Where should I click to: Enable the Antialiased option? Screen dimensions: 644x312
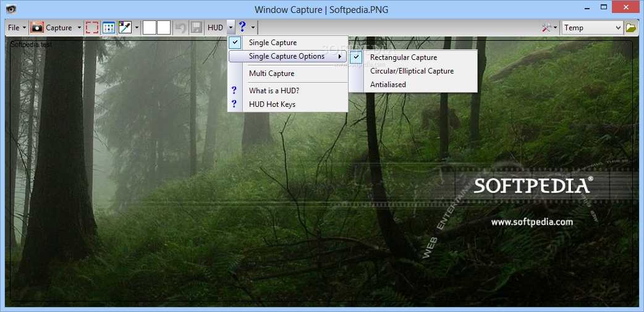[413, 85]
